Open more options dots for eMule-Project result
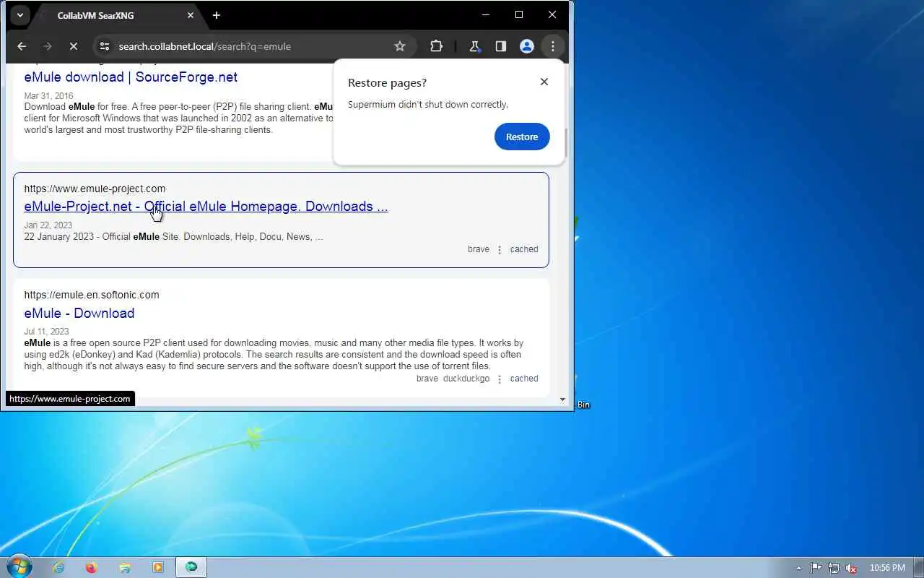This screenshot has width=924, height=578. click(500, 250)
